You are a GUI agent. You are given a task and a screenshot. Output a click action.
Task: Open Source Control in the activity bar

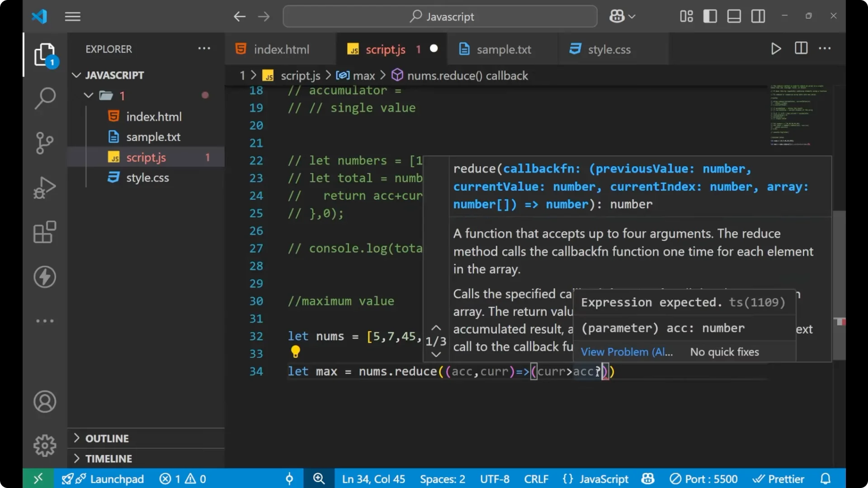click(44, 143)
